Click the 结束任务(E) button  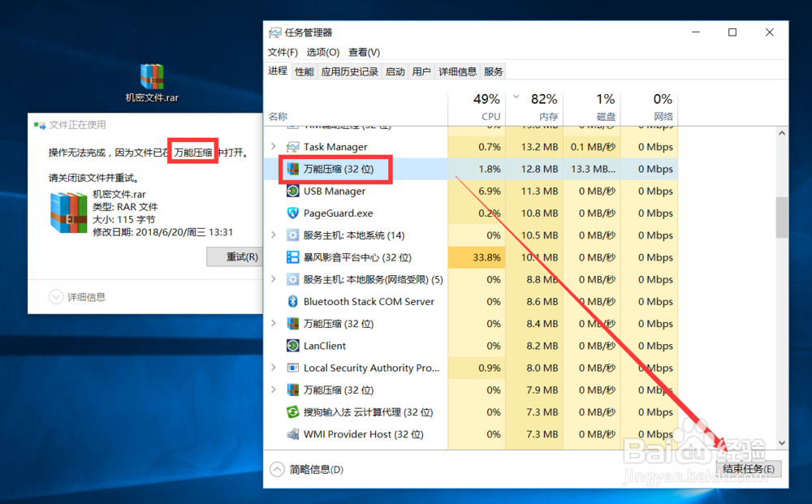click(x=749, y=469)
